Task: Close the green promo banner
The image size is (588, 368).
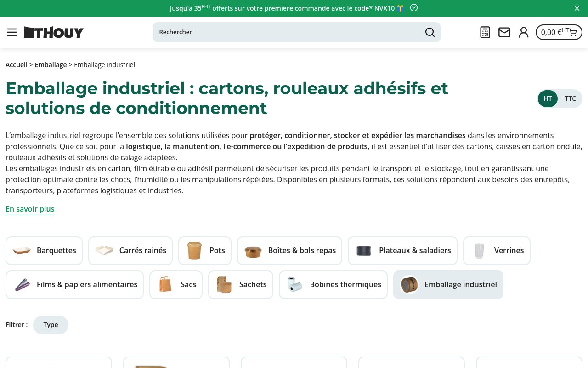Action: [x=577, y=8]
